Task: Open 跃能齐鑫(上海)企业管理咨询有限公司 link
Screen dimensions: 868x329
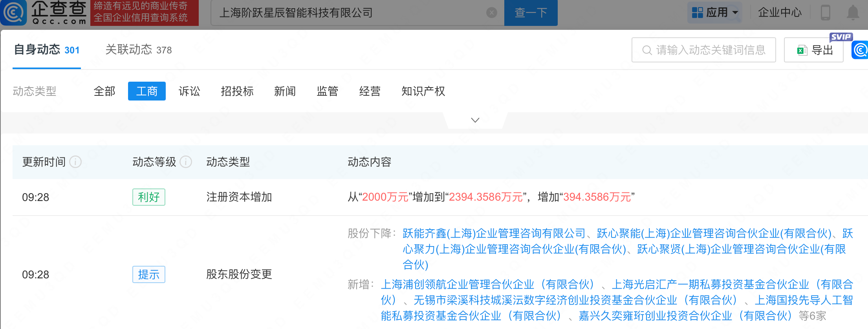Action: click(x=494, y=234)
